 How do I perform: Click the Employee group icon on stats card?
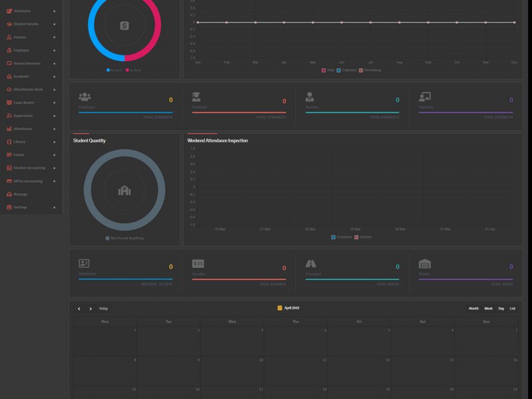[x=84, y=97]
